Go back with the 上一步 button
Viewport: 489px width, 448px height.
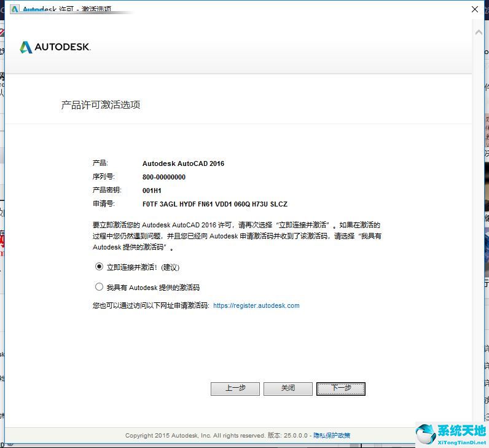(x=235, y=389)
